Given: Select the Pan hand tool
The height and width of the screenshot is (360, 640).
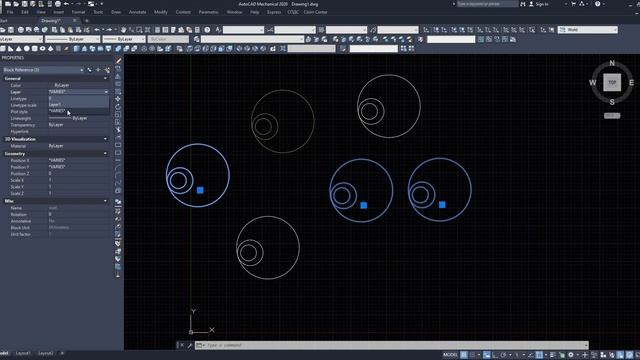Looking at the screenshot, I should pyautogui.click(x=123, y=30).
